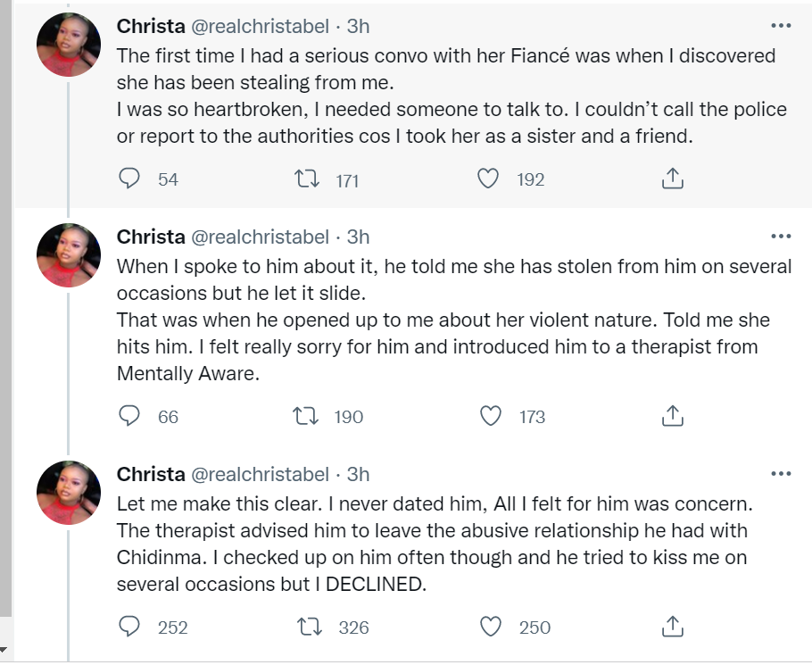
Task: Like the tweet with 192 likes
Action: tap(487, 179)
